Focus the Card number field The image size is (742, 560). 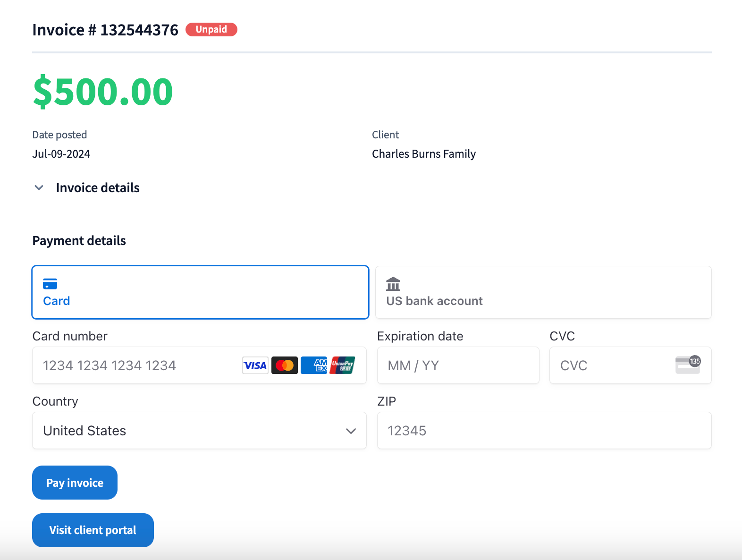pos(137,365)
